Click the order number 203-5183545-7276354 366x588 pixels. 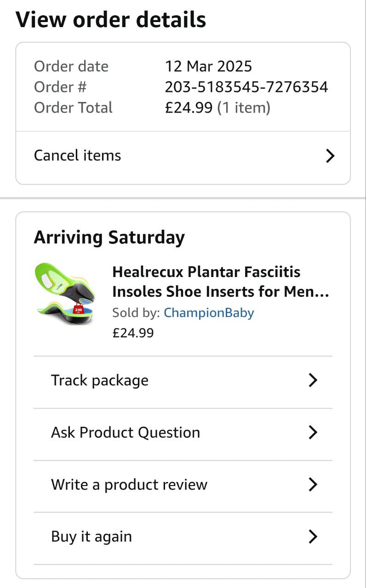pyautogui.click(x=246, y=87)
